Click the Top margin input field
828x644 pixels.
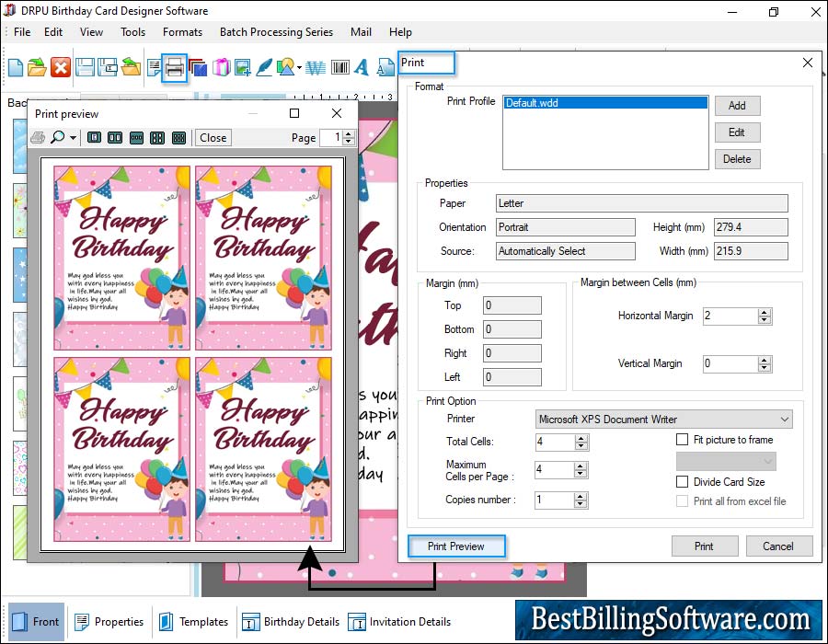tap(512, 305)
